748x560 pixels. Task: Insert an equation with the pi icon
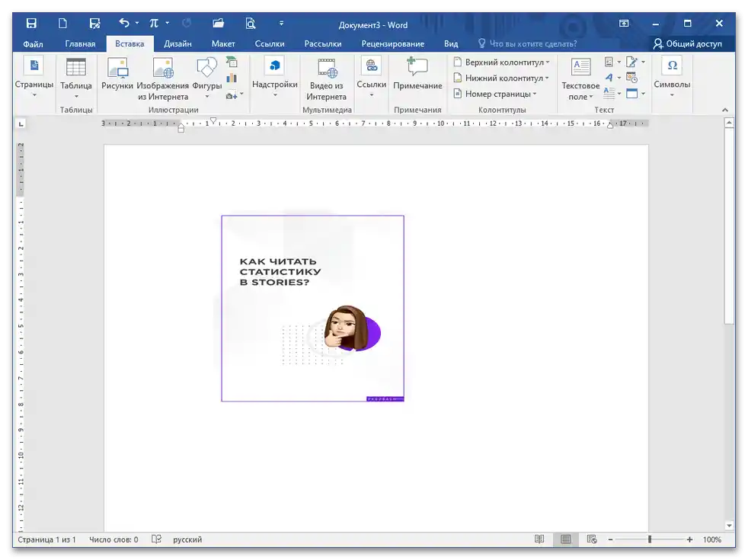coord(154,23)
